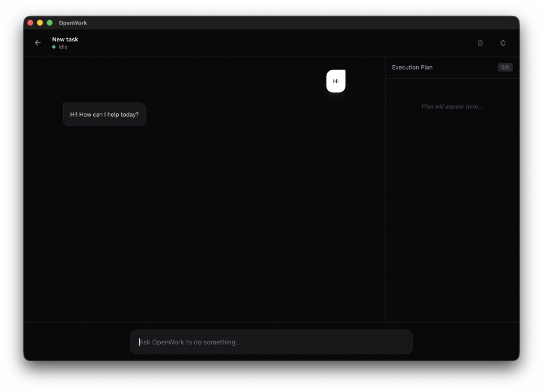Select the shield icon near top right
The width and height of the screenshot is (543, 392).
[503, 42]
